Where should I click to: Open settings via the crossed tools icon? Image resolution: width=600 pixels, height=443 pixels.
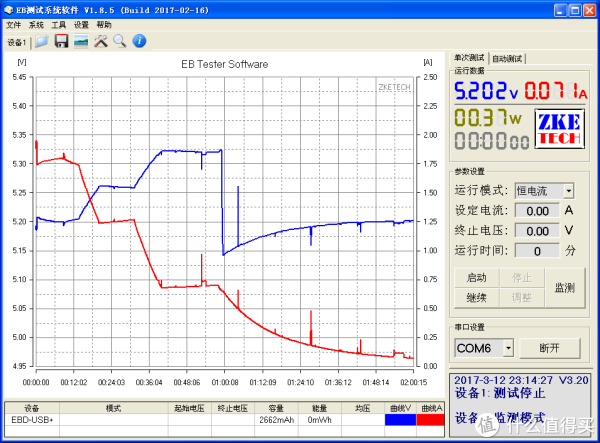[101, 41]
